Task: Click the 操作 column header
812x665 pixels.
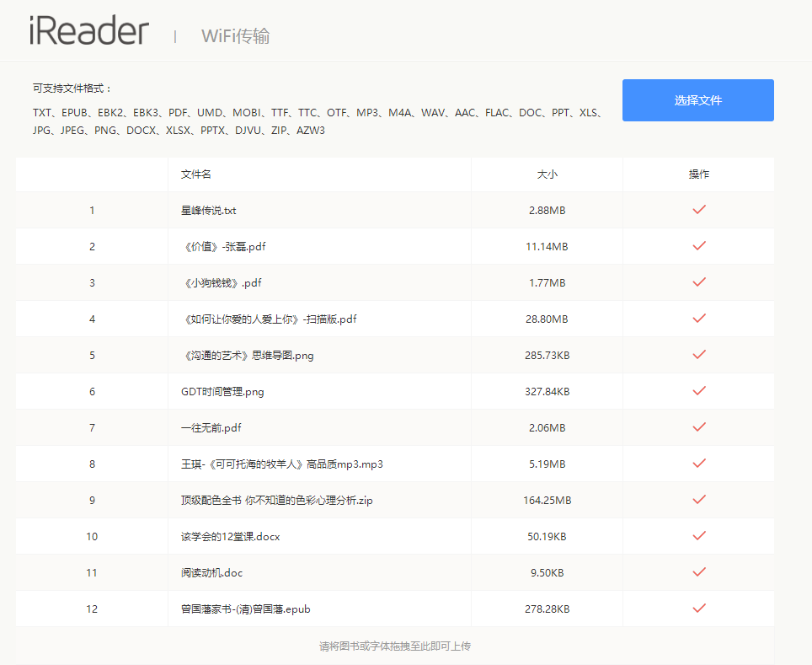Action: point(698,174)
